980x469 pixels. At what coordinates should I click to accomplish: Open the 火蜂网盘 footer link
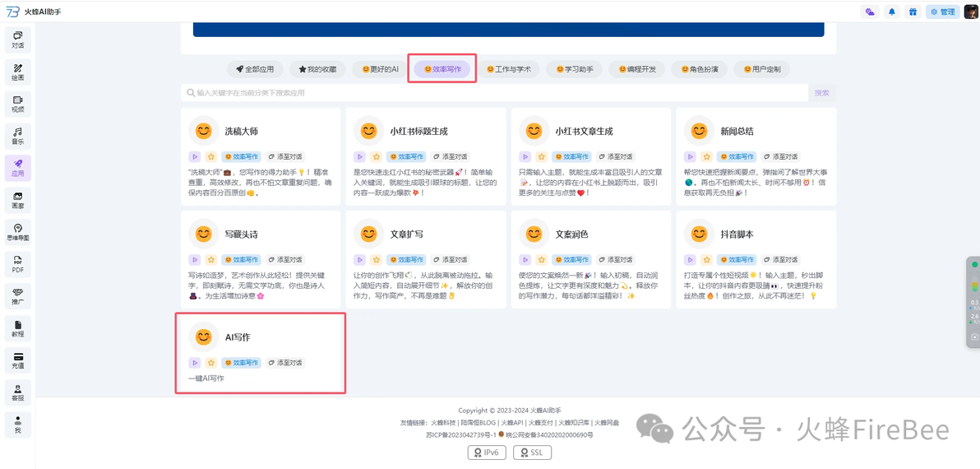click(607, 423)
